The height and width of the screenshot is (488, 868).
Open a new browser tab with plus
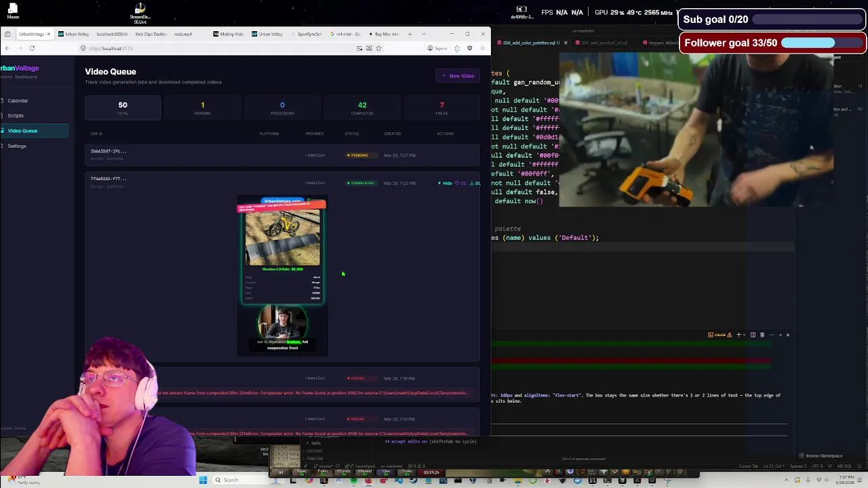[x=410, y=34]
